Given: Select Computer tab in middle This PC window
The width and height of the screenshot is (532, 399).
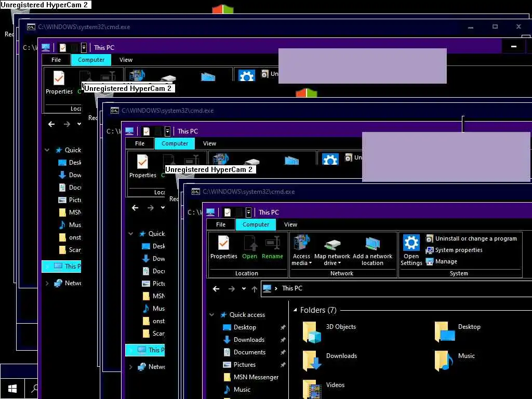Looking at the screenshot, I should click(175, 143).
